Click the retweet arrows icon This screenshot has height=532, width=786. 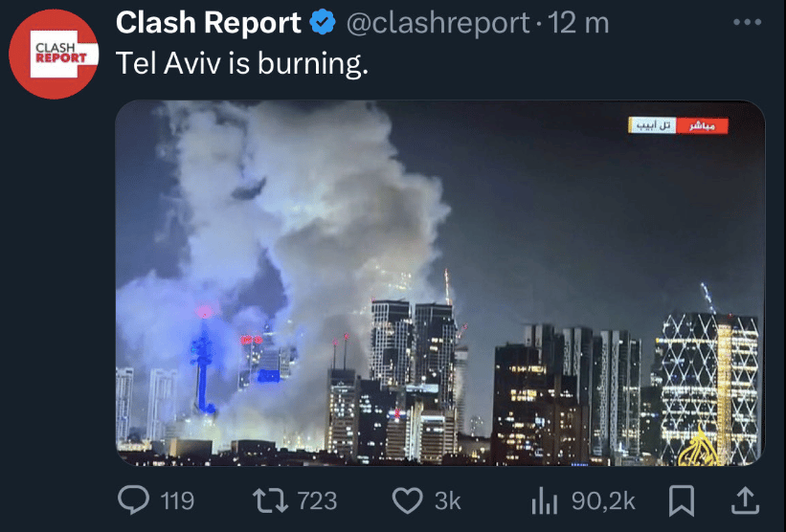pyautogui.click(x=270, y=501)
